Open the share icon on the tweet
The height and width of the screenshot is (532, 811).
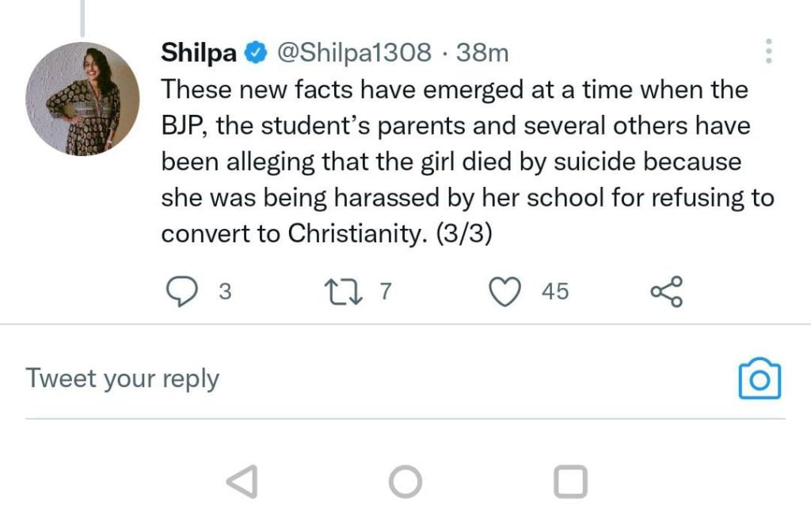click(x=666, y=292)
